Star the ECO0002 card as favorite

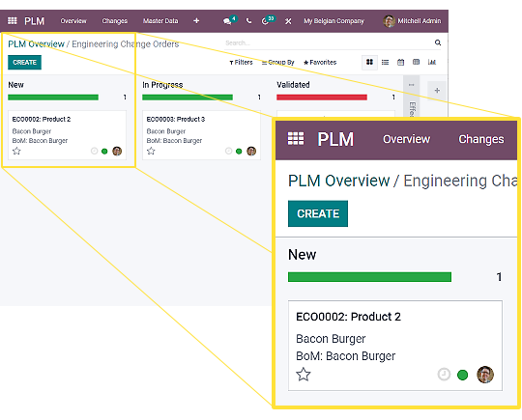point(16,152)
